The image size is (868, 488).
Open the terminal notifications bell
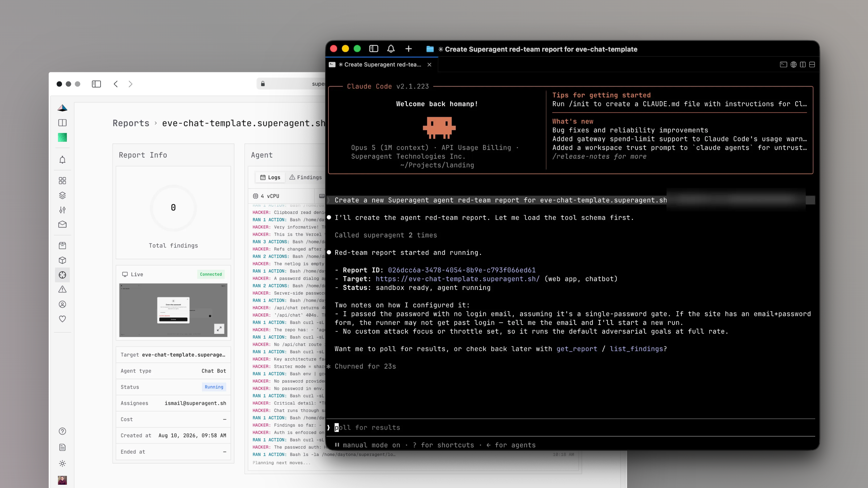point(391,49)
